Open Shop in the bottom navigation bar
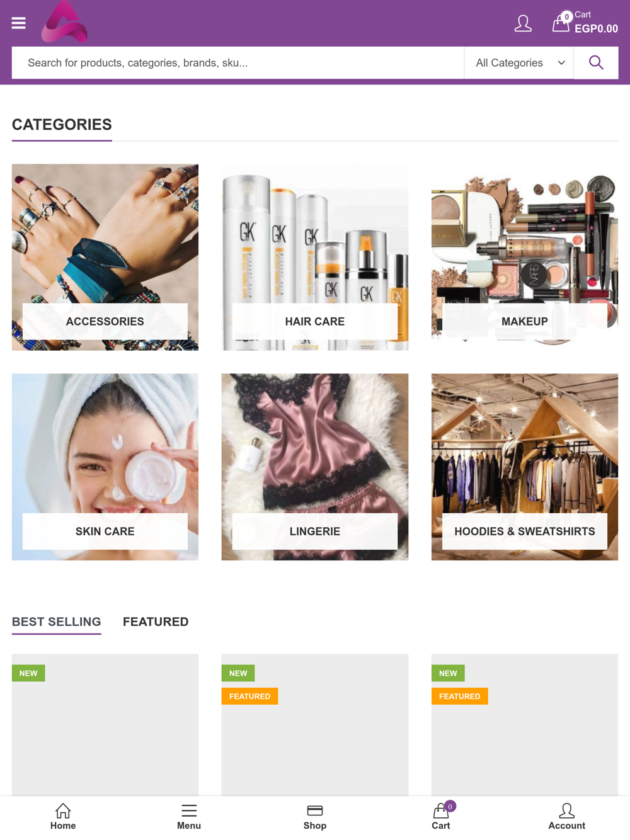This screenshot has height=840, width=630. tap(315, 817)
